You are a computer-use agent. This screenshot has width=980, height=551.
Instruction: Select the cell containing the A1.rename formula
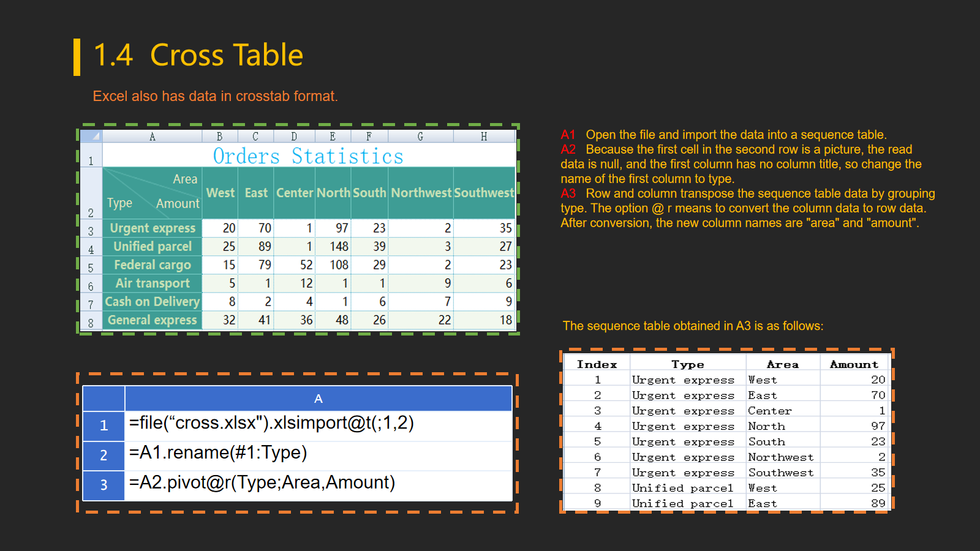click(318, 454)
